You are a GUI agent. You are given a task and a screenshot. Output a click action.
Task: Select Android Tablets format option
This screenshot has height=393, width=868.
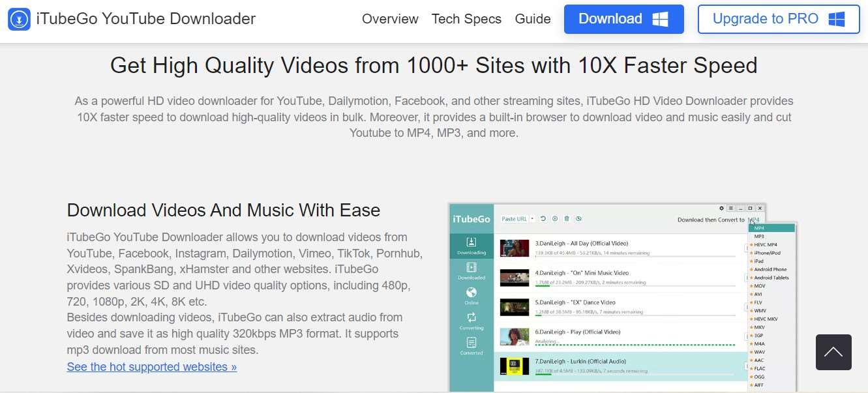pos(771,278)
